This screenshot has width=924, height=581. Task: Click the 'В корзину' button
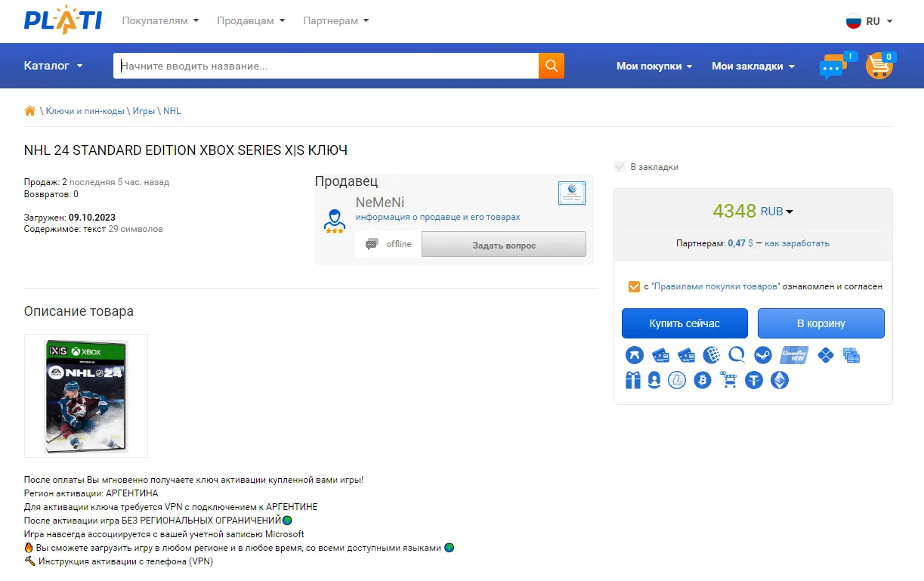pyautogui.click(x=821, y=323)
